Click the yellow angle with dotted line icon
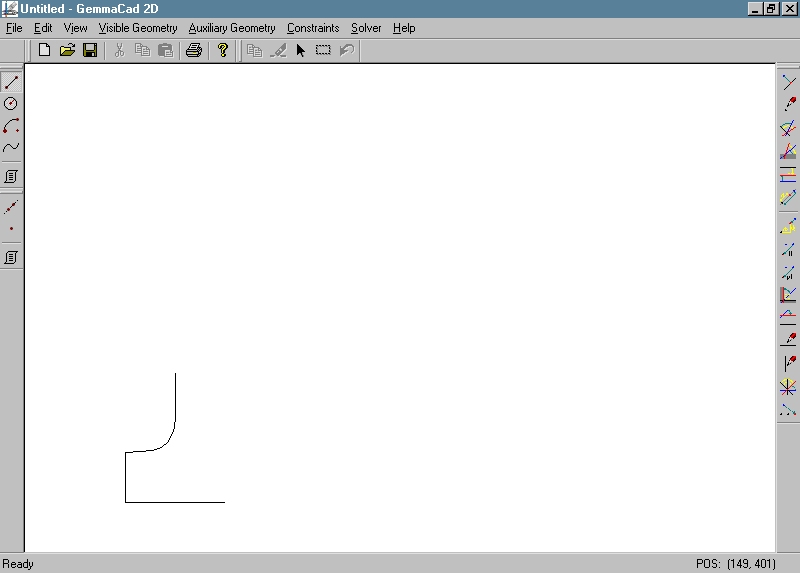The image size is (800, 573). click(788, 226)
